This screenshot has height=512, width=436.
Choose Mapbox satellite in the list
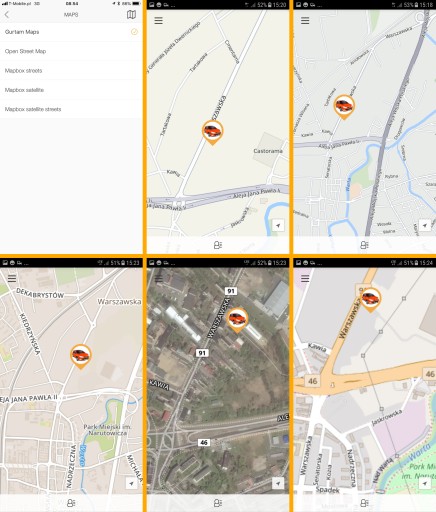[x=71, y=90]
